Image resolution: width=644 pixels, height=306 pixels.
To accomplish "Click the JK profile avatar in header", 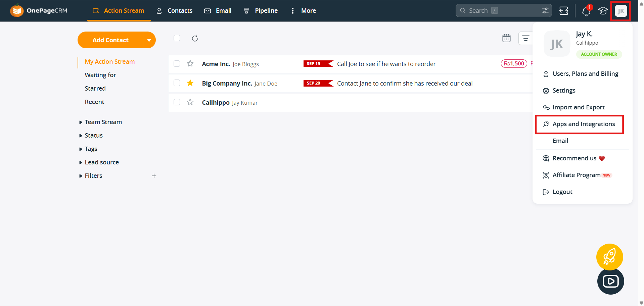I will [621, 11].
